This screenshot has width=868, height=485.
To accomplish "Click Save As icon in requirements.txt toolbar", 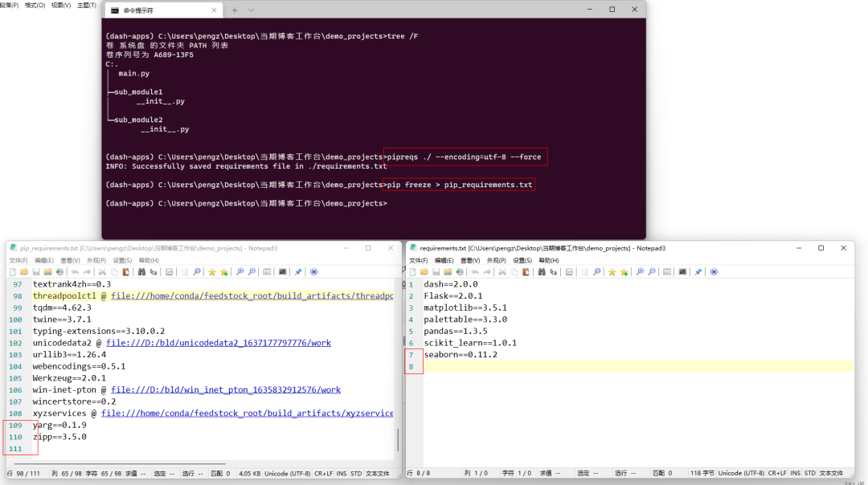I will tap(448, 272).
